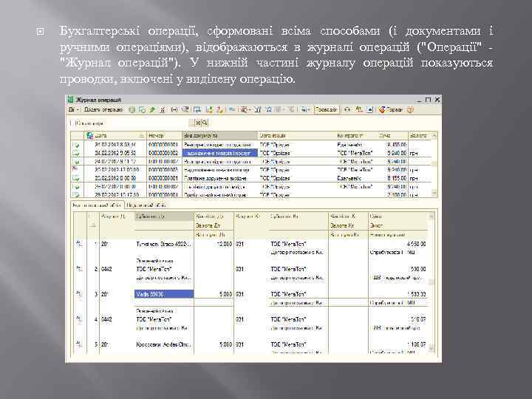Click the Дт/Кт icon of entry row 1
532x399 pixels.
(x=79, y=243)
